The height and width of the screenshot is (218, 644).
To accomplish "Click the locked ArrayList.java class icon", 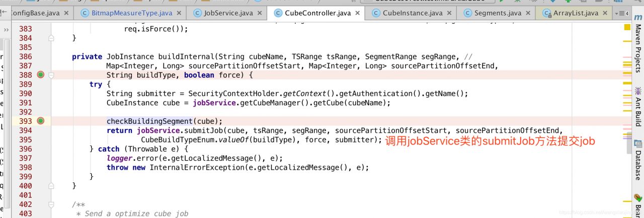I will 546,13.
